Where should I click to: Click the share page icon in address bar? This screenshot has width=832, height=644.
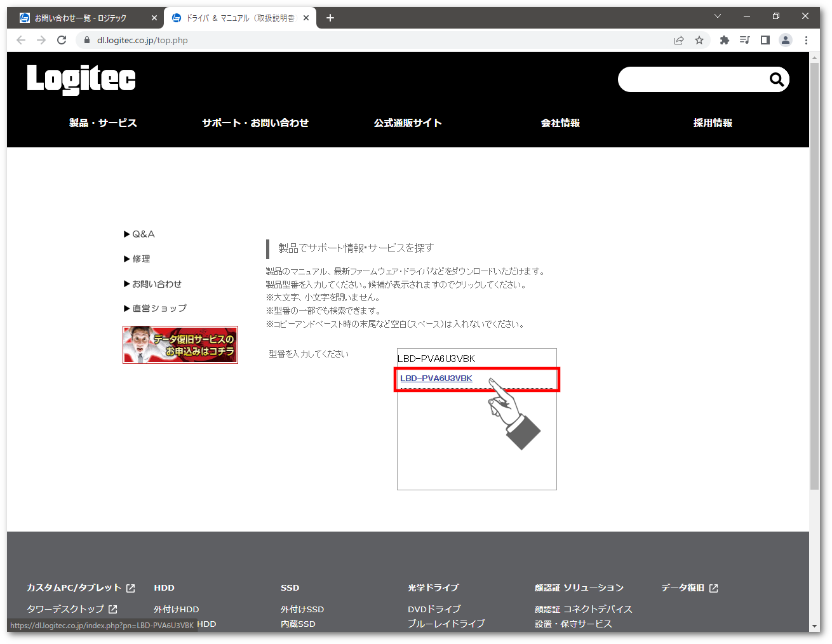click(x=679, y=40)
